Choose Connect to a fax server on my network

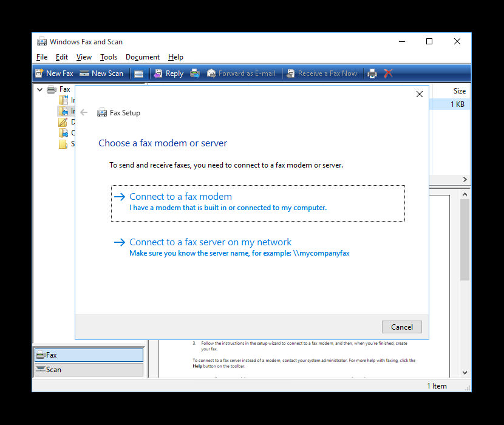pyautogui.click(x=211, y=242)
